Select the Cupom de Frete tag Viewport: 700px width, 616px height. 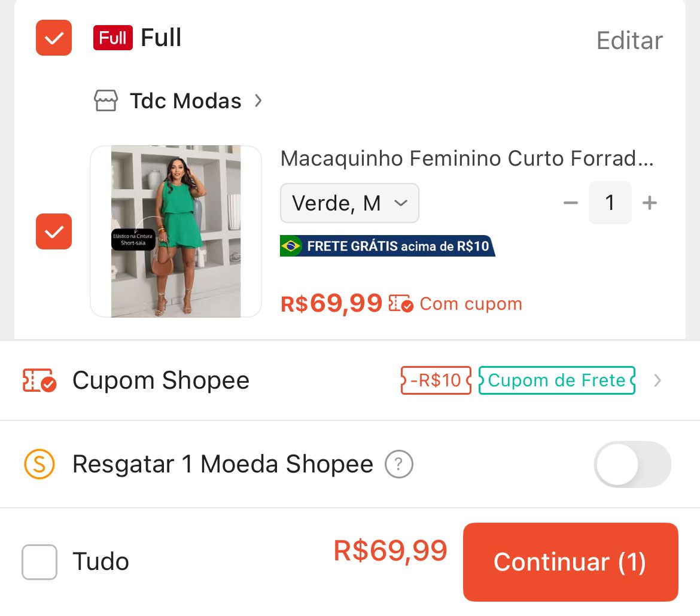[556, 380]
